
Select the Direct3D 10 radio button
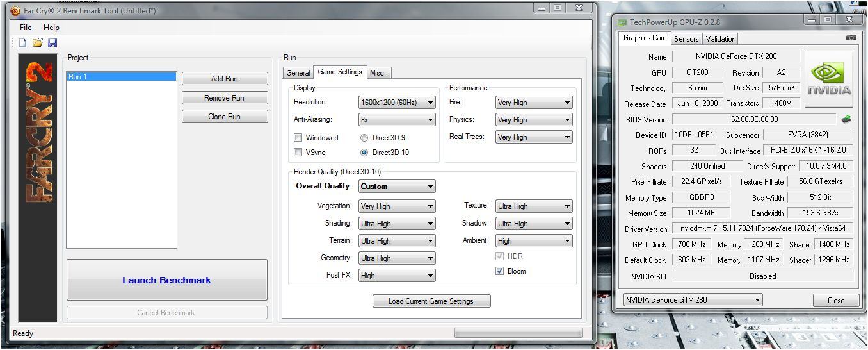pos(364,153)
